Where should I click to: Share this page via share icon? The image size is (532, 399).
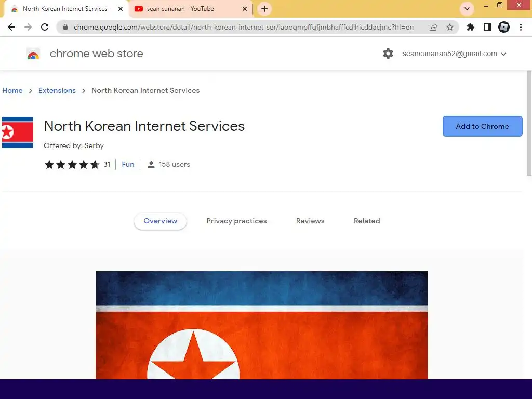pos(433,27)
